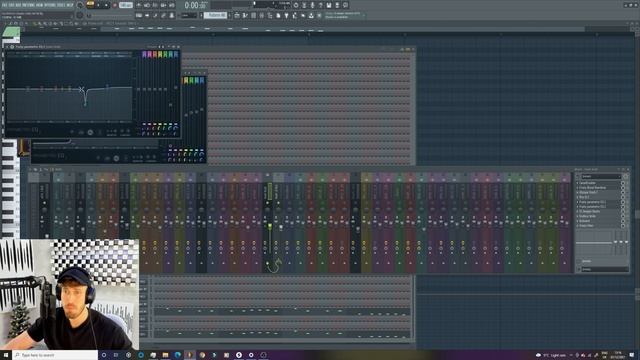Open the FILE menu

tap(4, 5)
